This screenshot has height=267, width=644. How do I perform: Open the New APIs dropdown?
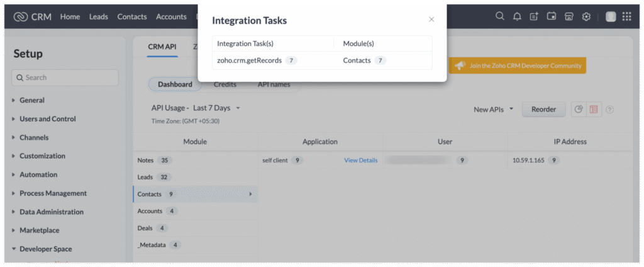coord(494,110)
